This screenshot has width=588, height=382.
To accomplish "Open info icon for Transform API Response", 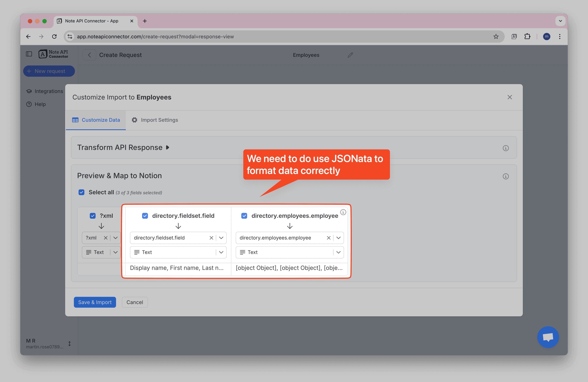I will click(505, 148).
